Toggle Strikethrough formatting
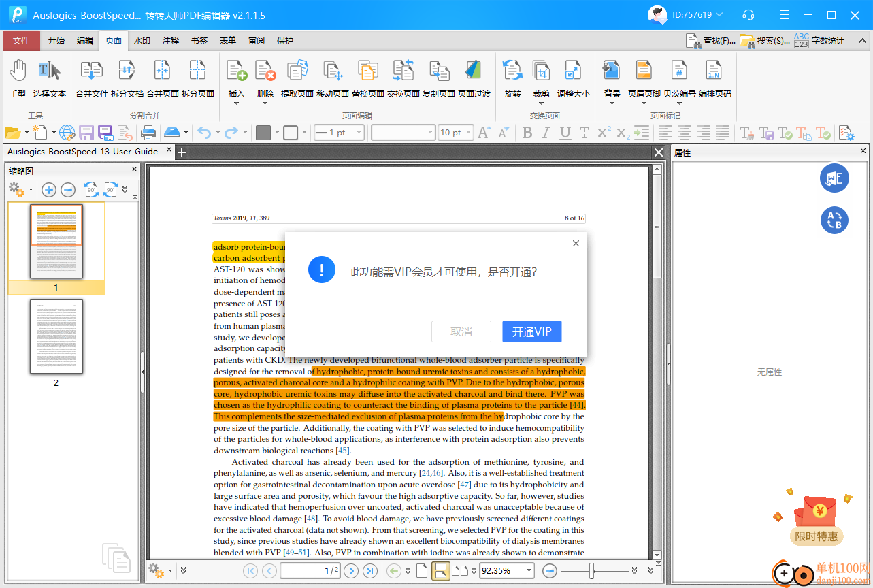 coord(584,133)
